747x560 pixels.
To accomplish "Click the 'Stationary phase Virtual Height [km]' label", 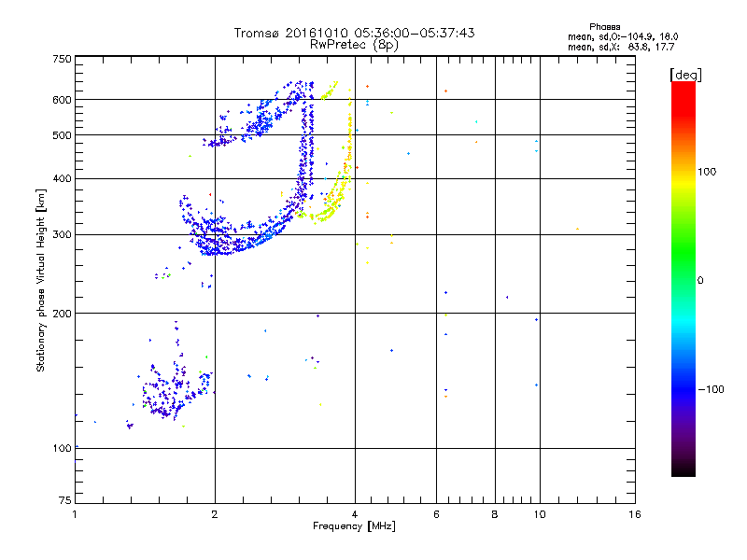I will [41, 280].
